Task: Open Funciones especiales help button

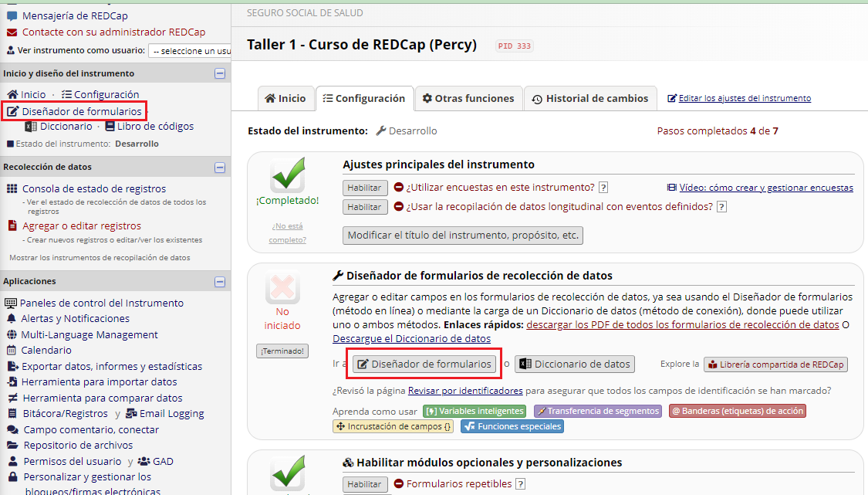Action: pyautogui.click(x=512, y=426)
